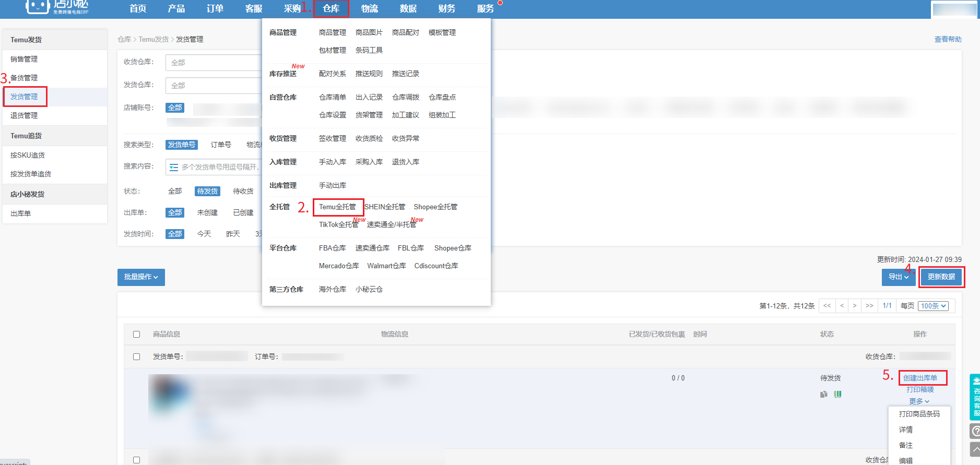The height and width of the screenshot is (465, 980).
Task: Click the green barcode icon in the row
Action: pos(837,395)
